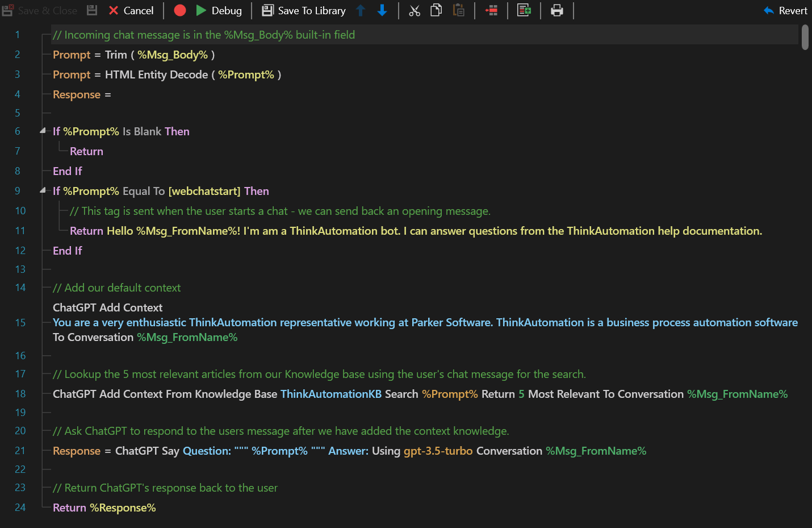Print the script with the printer icon

[x=557, y=10]
